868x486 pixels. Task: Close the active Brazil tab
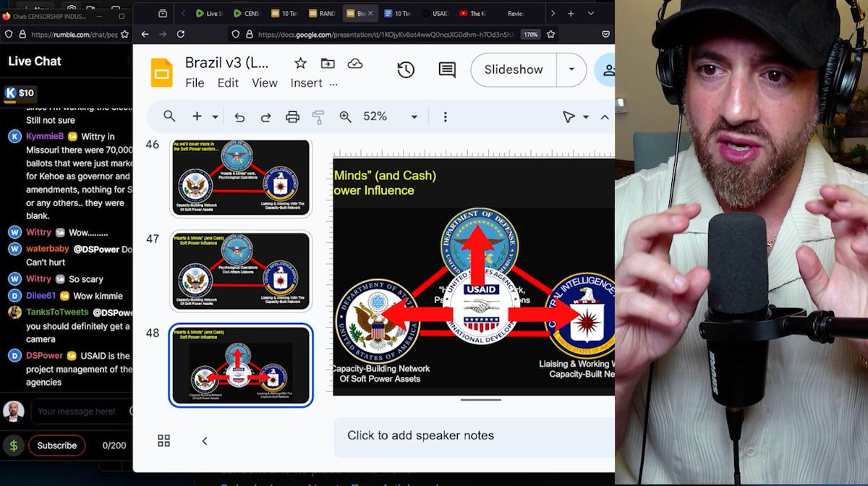click(x=371, y=13)
